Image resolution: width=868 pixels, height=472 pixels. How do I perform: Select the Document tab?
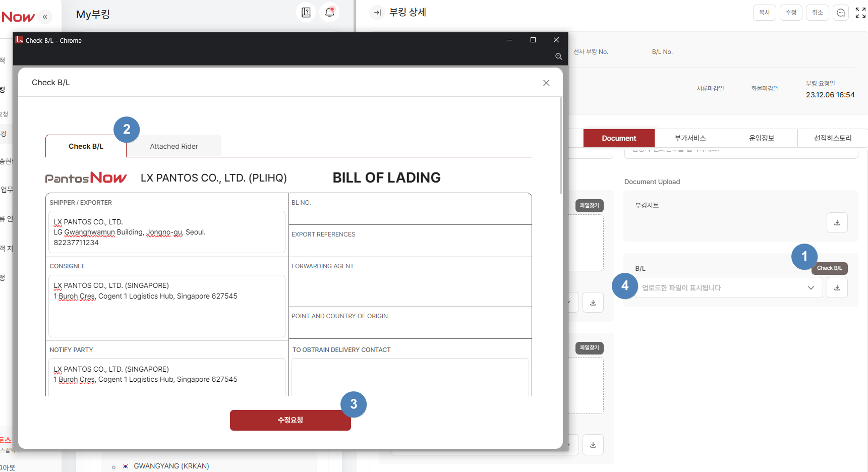pyautogui.click(x=619, y=138)
